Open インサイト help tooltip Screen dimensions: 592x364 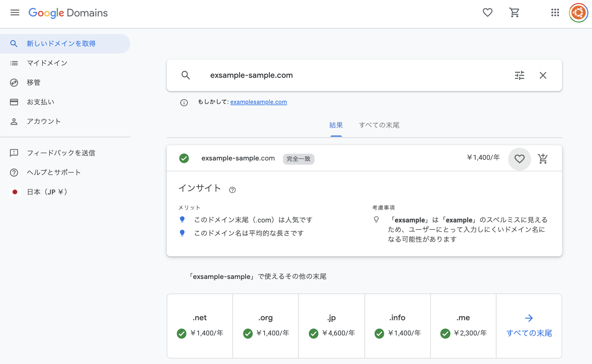click(232, 190)
